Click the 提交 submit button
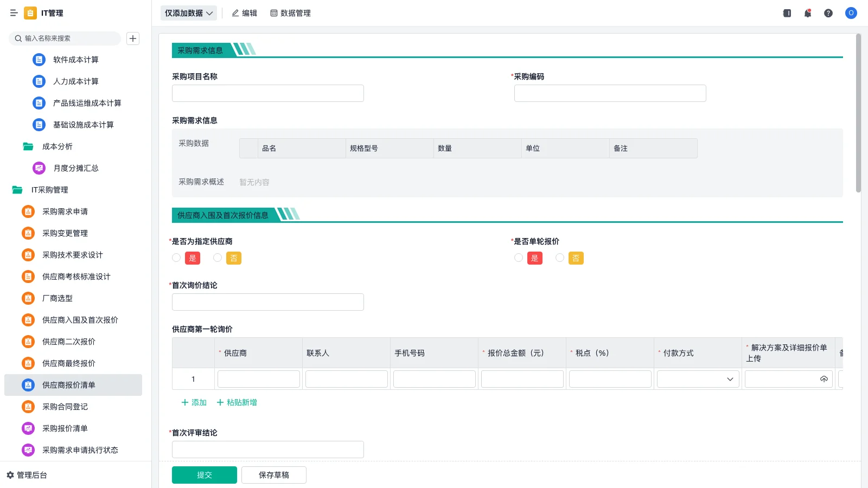The image size is (868, 488). click(204, 474)
